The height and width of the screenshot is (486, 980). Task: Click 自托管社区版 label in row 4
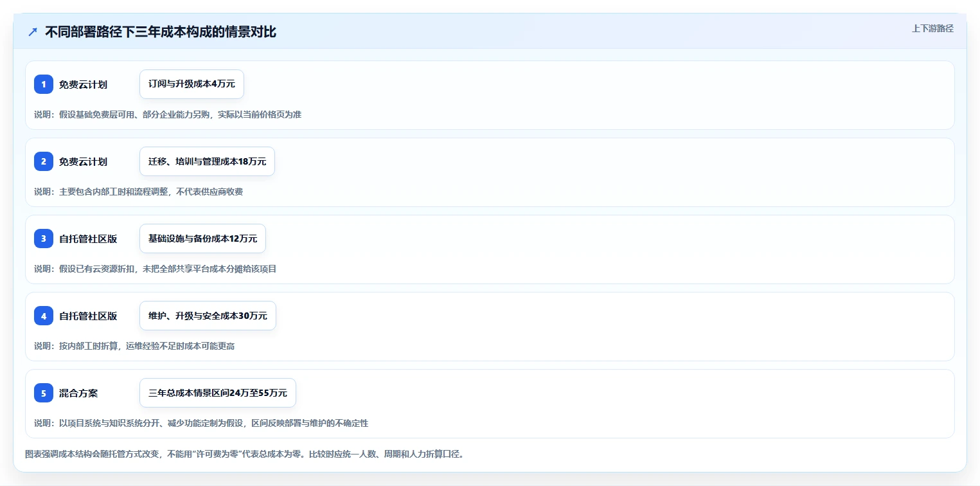tap(88, 316)
